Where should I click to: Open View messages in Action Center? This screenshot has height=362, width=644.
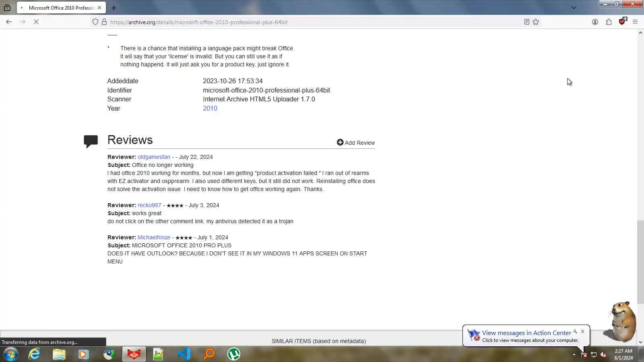tap(526, 333)
